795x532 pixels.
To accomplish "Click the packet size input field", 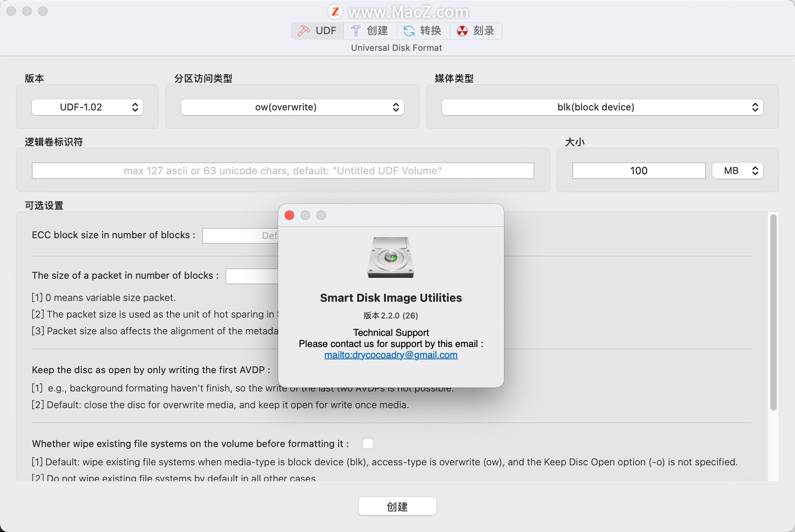I will 252,276.
